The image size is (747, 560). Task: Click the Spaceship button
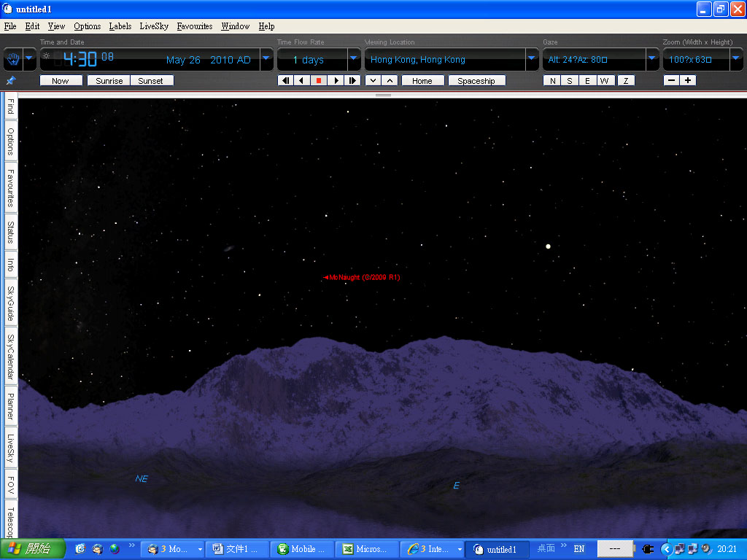point(476,81)
